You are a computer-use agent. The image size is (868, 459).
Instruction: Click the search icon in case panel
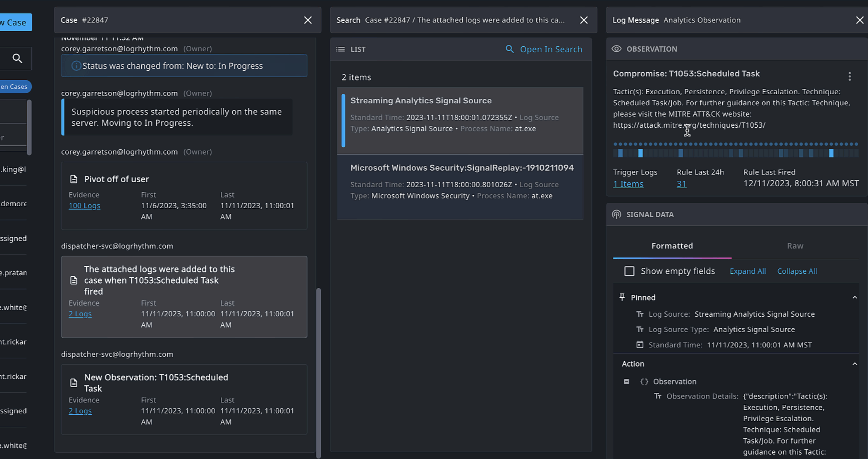16,58
